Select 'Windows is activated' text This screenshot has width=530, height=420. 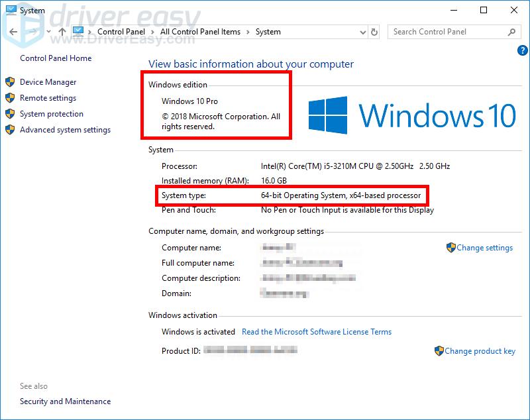(x=198, y=332)
